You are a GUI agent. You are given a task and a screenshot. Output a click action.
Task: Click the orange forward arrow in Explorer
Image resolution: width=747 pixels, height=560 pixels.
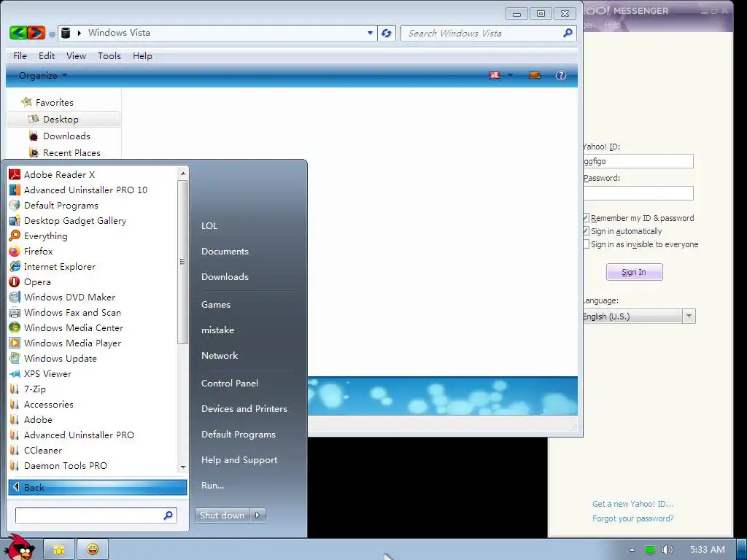tap(36, 33)
